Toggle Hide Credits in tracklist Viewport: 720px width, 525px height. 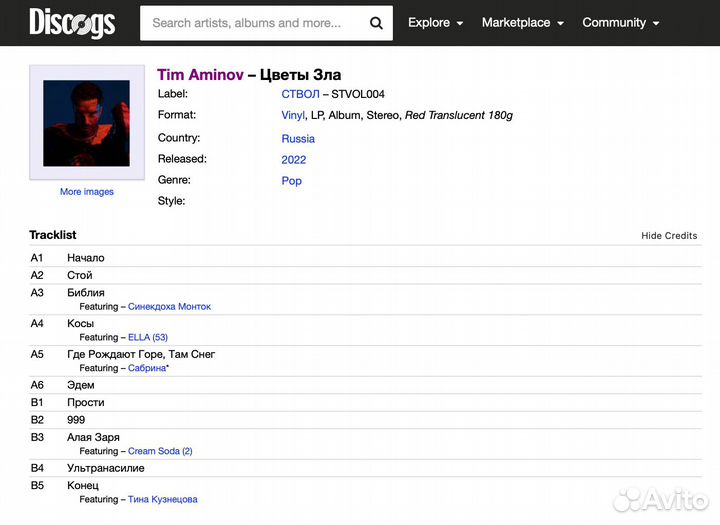(x=669, y=236)
